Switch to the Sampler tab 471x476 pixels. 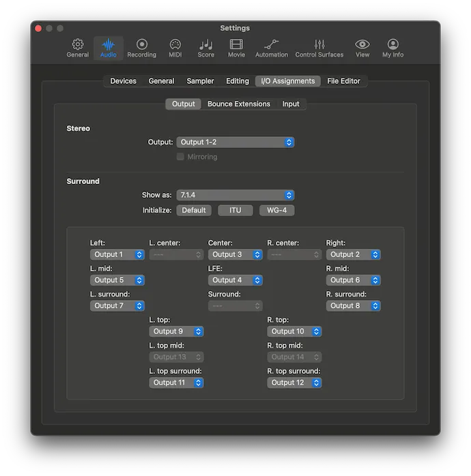200,81
